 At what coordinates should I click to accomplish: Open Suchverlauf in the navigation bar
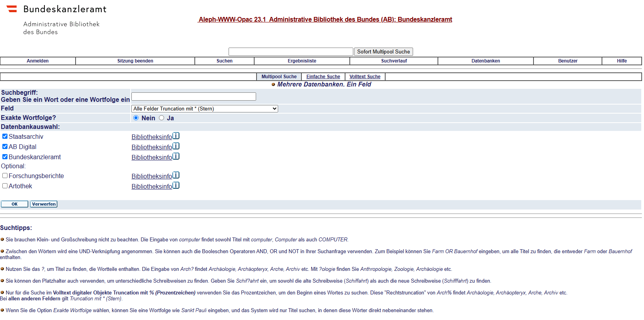394,61
